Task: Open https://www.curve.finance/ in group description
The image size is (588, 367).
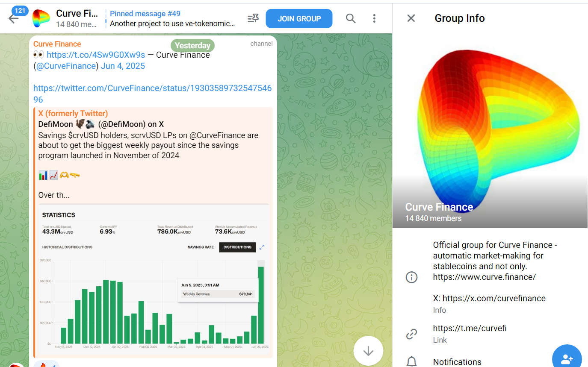Action: 484,277
